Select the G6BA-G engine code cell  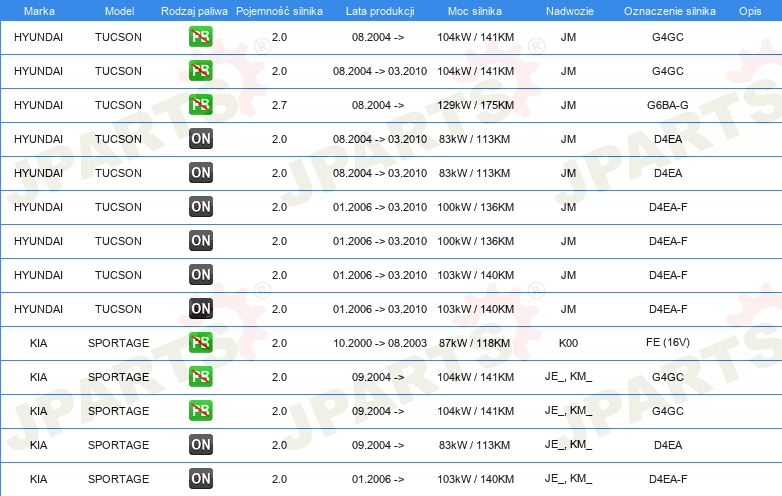[x=667, y=105]
